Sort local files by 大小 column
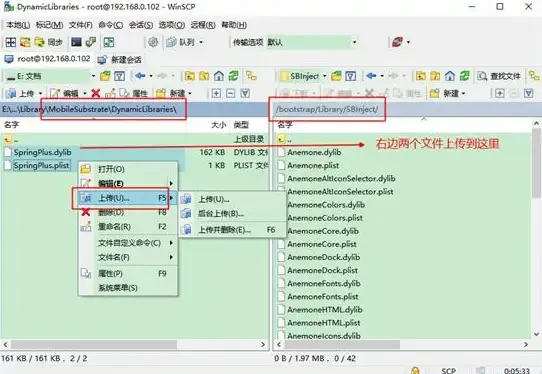542x374 pixels. click(x=218, y=125)
